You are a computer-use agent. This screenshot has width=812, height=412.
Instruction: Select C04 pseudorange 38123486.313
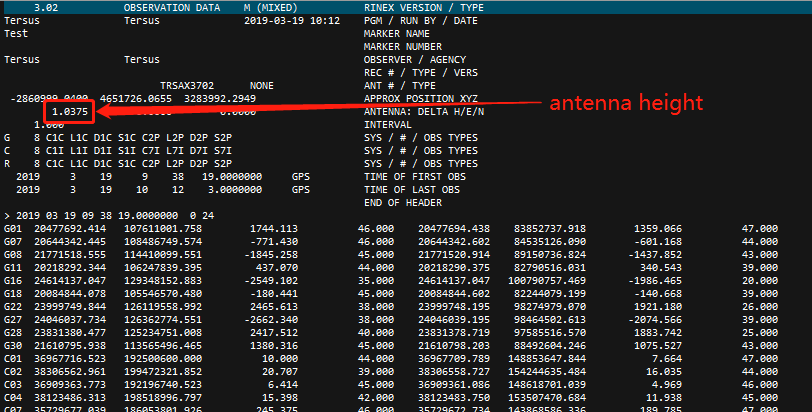pos(70,397)
